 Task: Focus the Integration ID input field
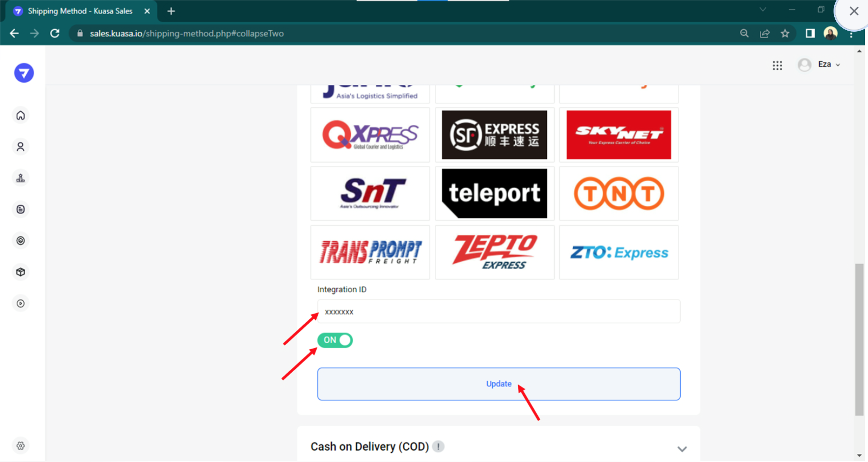click(x=499, y=312)
